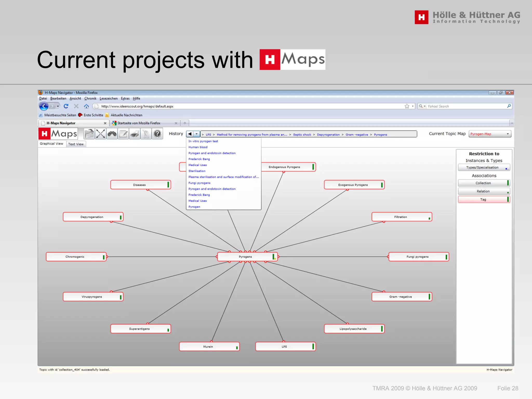This screenshot has height=399, width=532.
Task: Click the notepad edit icon
Action: point(123,134)
